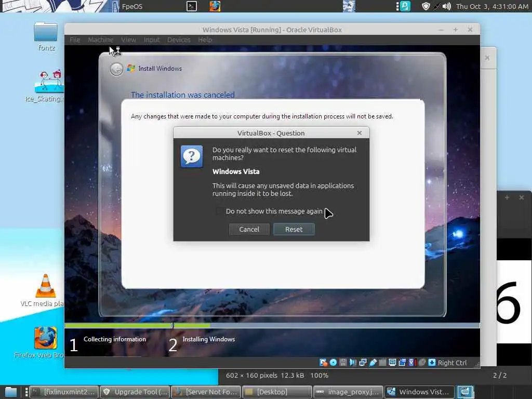
Task: Open the View menu in VirtualBox
Action: tap(129, 39)
